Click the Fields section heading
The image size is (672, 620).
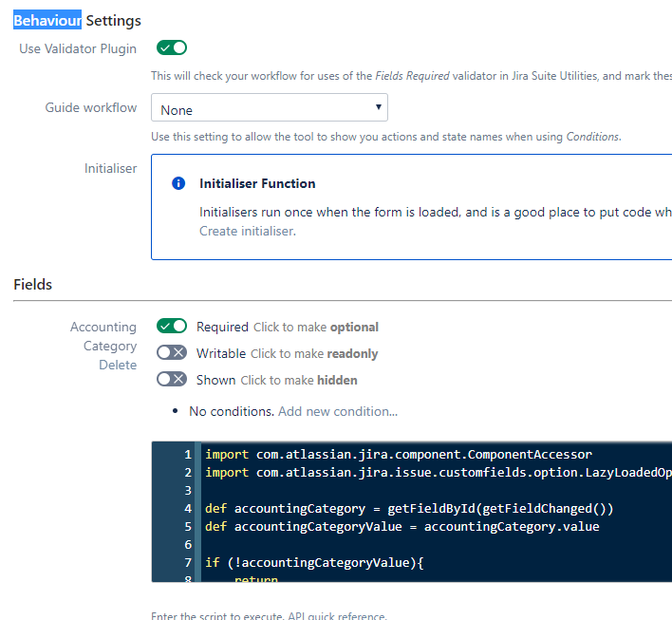tap(32, 284)
